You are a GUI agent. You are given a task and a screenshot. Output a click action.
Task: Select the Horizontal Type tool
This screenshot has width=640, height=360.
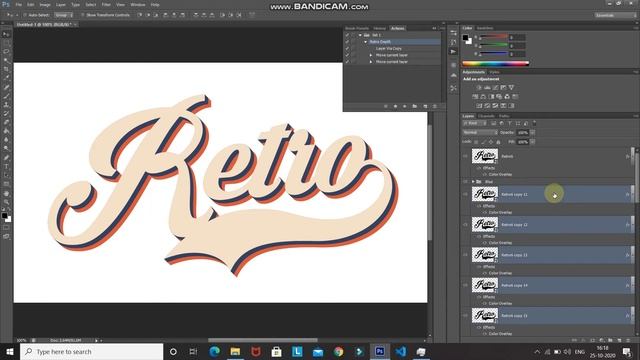point(6,167)
